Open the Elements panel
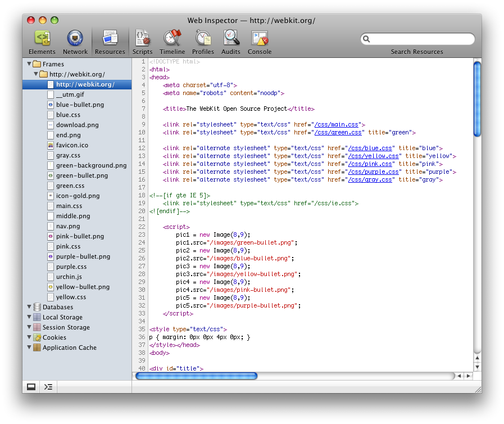Image resolution: width=504 pixels, height=424 pixels. click(x=42, y=42)
